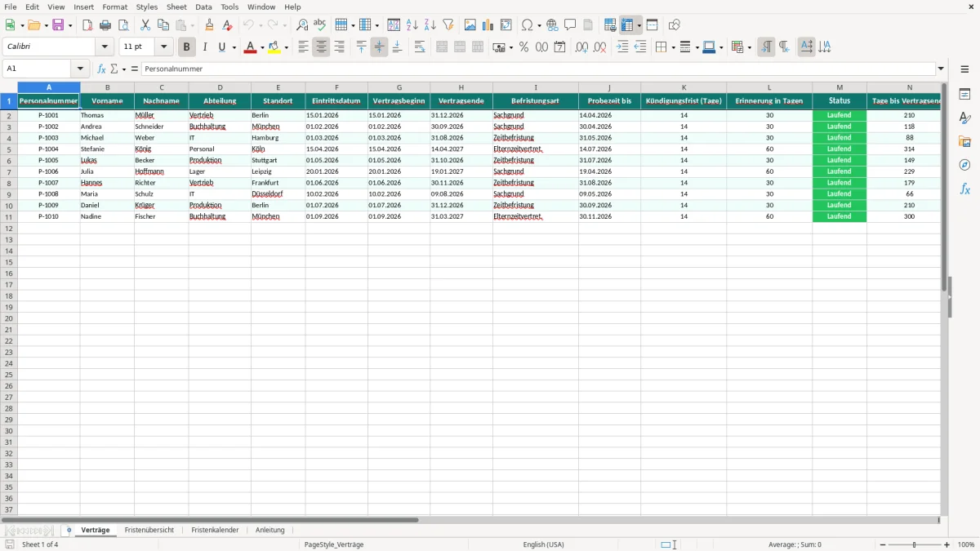Open the Border Style dropdown arrow
Viewport: 980px width, 551px height.
pos(696,47)
